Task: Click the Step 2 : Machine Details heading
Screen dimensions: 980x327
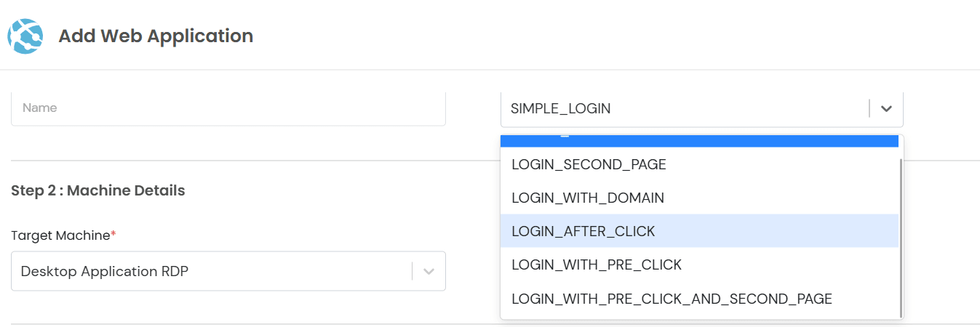Action: [x=98, y=190]
